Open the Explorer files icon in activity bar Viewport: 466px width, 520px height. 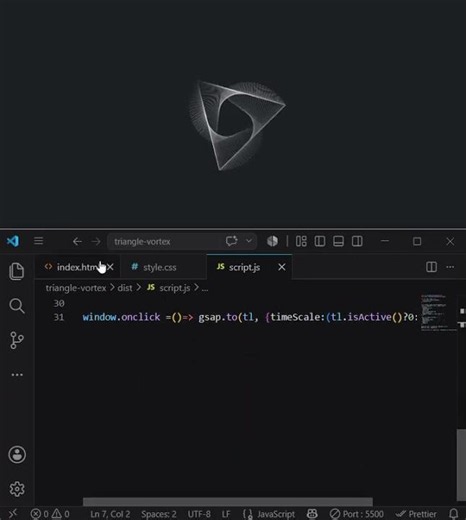point(17,271)
